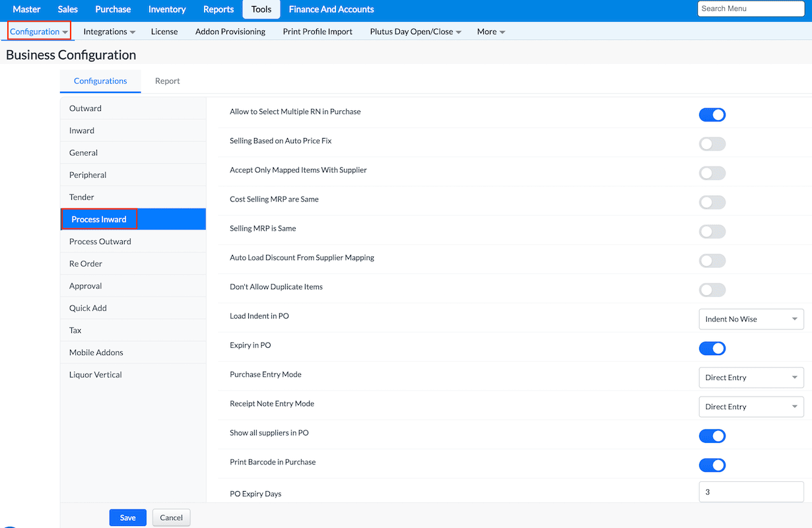This screenshot has height=528, width=812.
Task: Open the Sales menu
Action: pyautogui.click(x=67, y=9)
